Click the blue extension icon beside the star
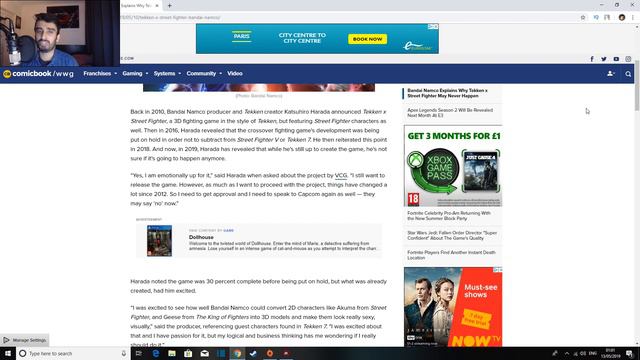This screenshot has height=360, width=640. pos(596,18)
